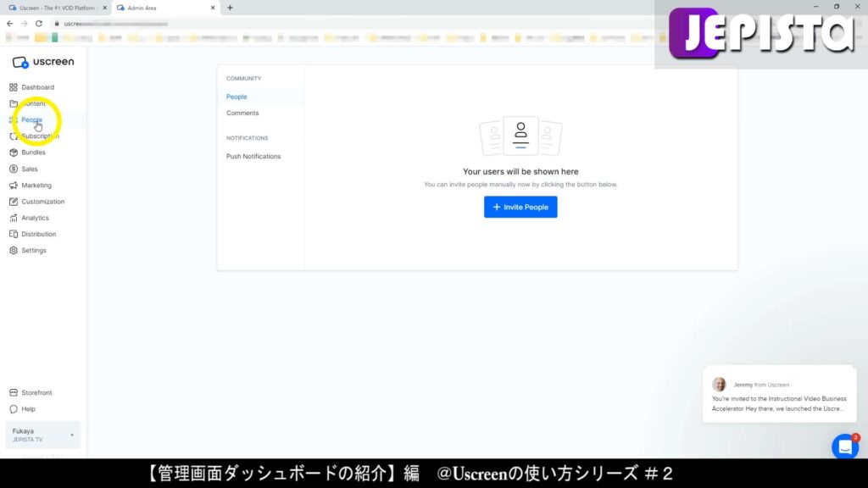The height and width of the screenshot is (488, 868).
Task: Open the Marketing label in sidebar
Action: point(36,186)
